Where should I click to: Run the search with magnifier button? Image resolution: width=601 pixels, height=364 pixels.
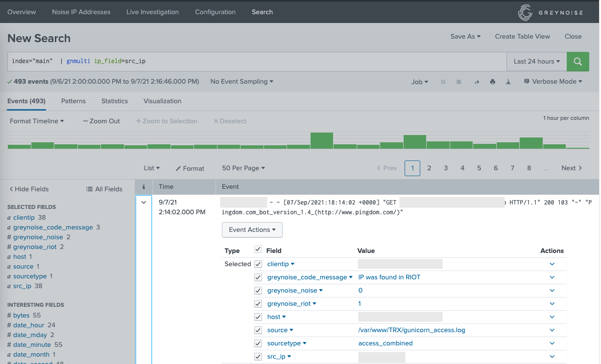click(577, 61)
